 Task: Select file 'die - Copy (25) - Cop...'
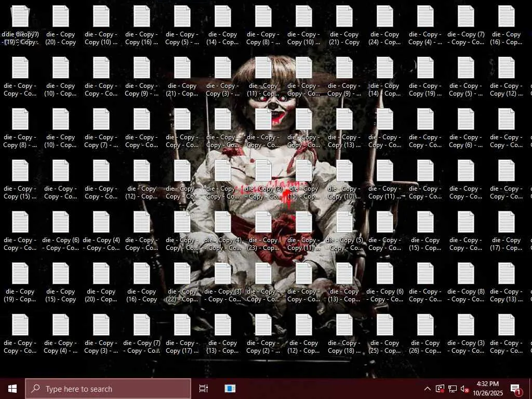point(385,335)
